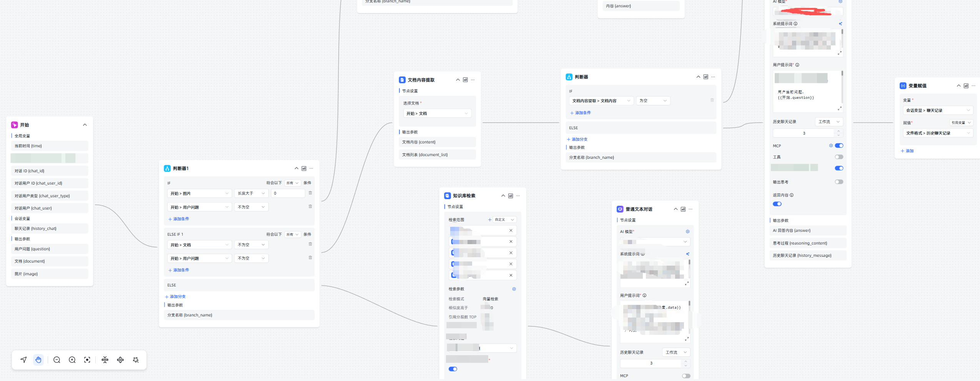980x381 pixels.
Task: Fit workflow to view icon
Action: click(87, 360)
